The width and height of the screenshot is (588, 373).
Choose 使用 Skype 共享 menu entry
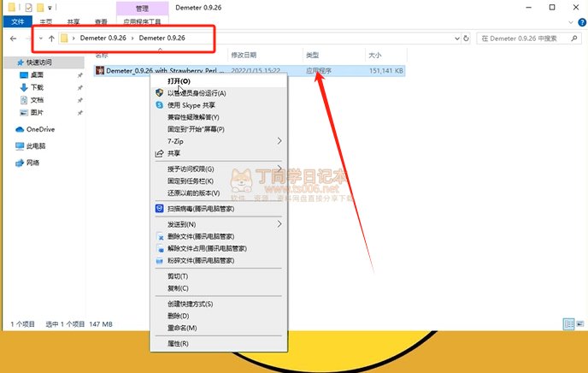219,105
